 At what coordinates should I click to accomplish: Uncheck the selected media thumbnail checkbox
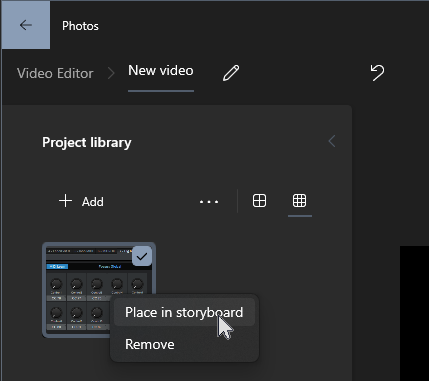tap(142, 256)
